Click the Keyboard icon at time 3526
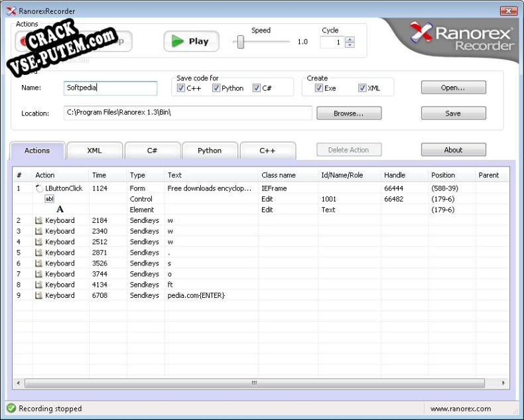The width and height of the screenshot is (524, 420). pyautogui.click(x=38, y=263)
